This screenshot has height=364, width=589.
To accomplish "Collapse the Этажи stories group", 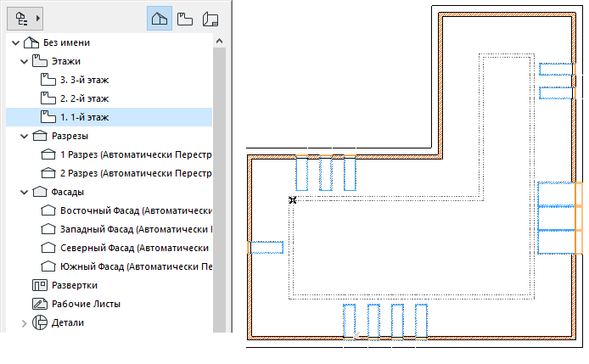I will click(x=24, y=62).
